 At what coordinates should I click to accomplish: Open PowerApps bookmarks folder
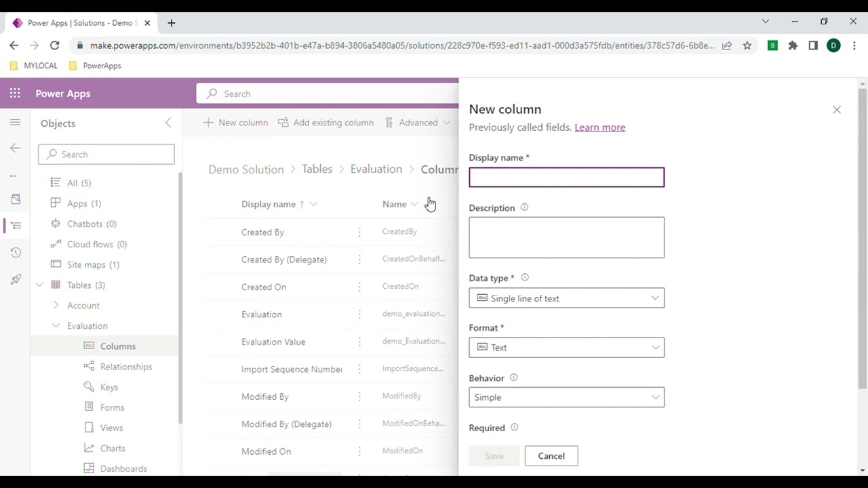point(95,66)
